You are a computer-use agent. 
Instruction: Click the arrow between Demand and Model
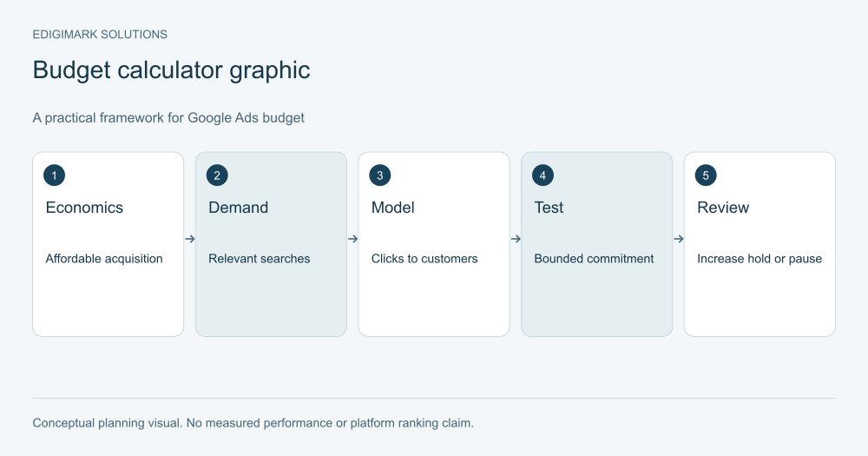pyautogui.click(x=352, y=239)
